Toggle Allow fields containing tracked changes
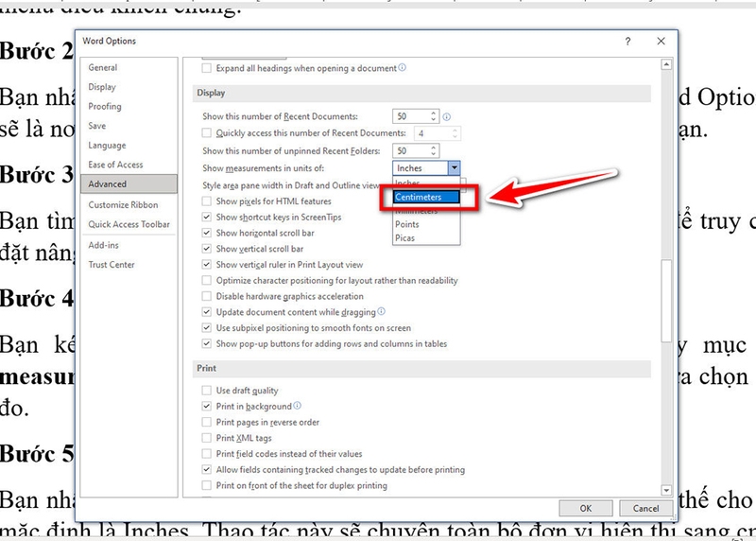 [206, 469]
